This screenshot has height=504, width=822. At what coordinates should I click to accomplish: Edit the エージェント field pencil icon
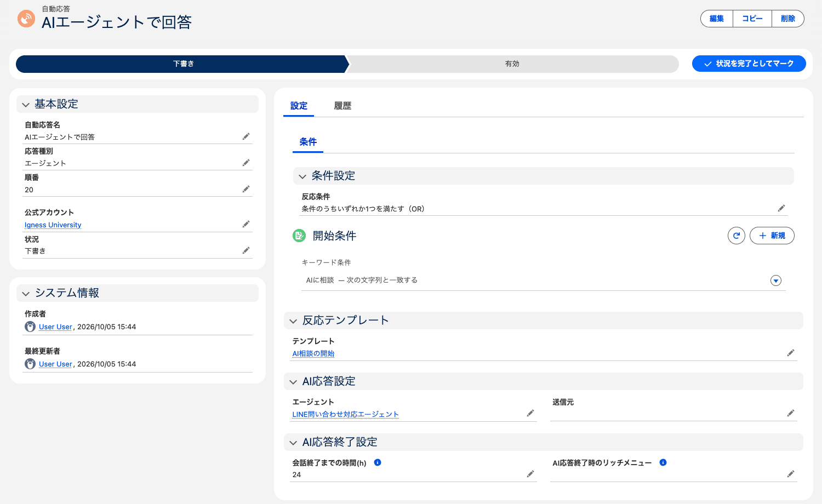tap(530, 413)
